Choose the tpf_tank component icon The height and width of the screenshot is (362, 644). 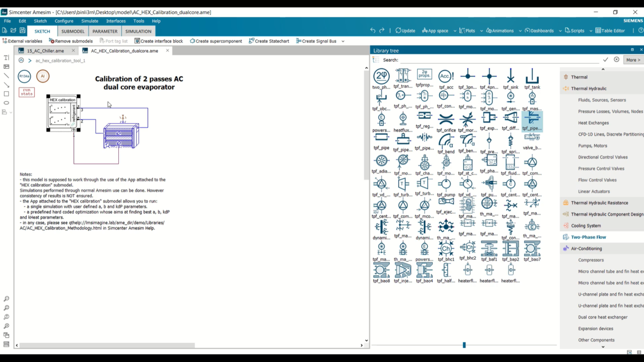coord(532,76)
